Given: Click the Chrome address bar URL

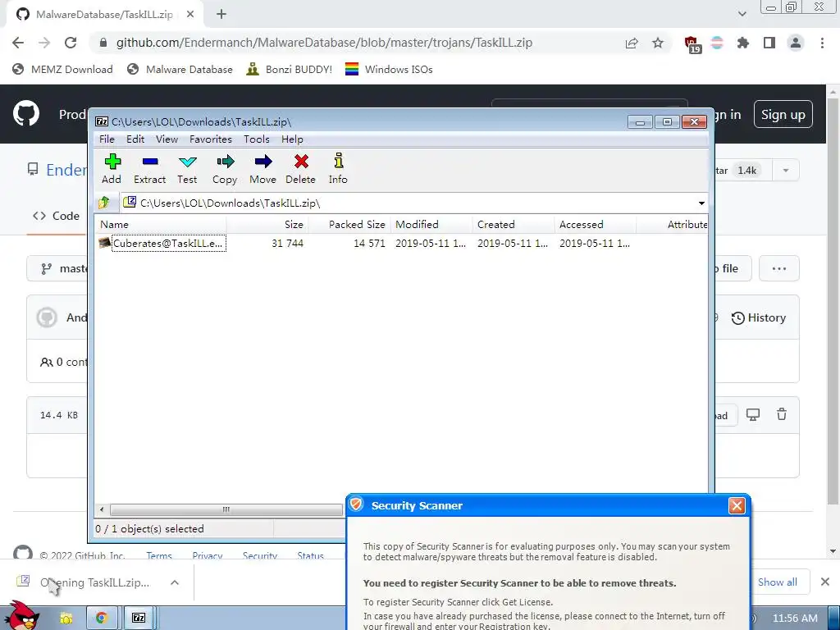Looking at the screenshot, I should pyautogui.click(x=324, y=43).
